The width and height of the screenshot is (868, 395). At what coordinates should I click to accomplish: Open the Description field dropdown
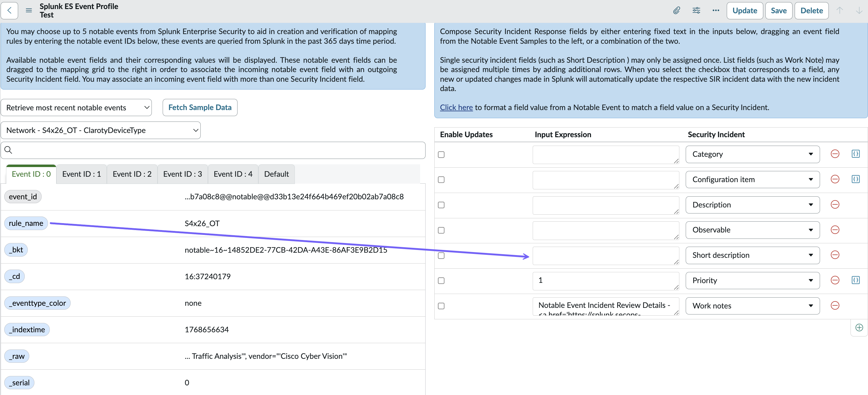tap(752, 205)
